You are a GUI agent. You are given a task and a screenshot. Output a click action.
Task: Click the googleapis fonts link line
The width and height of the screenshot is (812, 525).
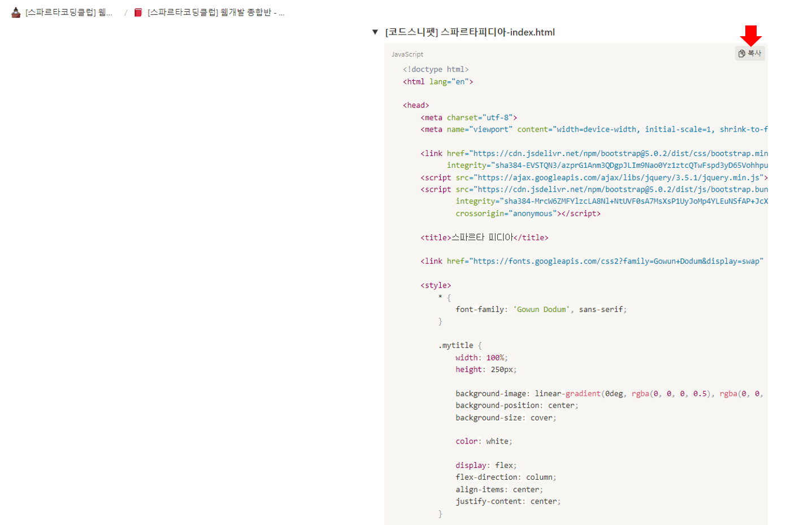(592, 261)
